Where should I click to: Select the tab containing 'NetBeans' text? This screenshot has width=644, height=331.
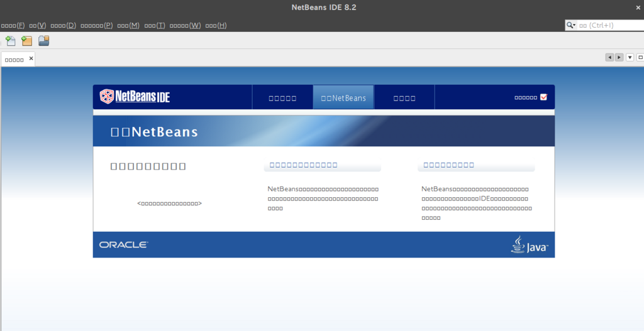343,97
